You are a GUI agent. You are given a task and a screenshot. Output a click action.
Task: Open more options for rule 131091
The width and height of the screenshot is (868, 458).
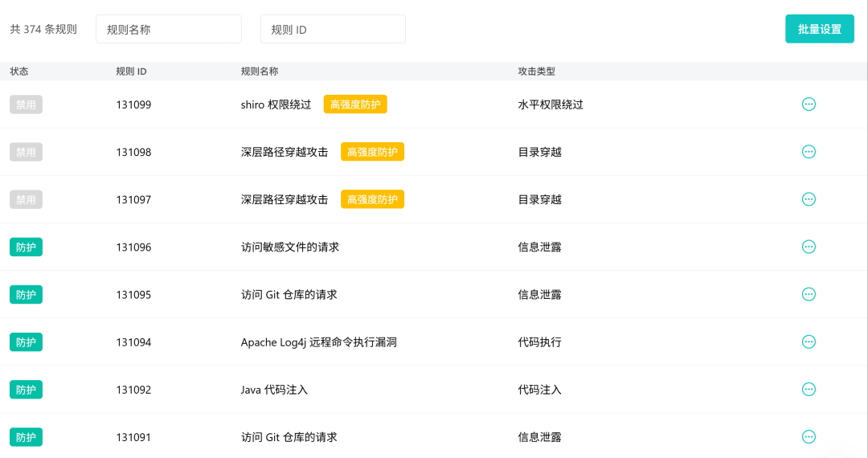tap(809, 437)
